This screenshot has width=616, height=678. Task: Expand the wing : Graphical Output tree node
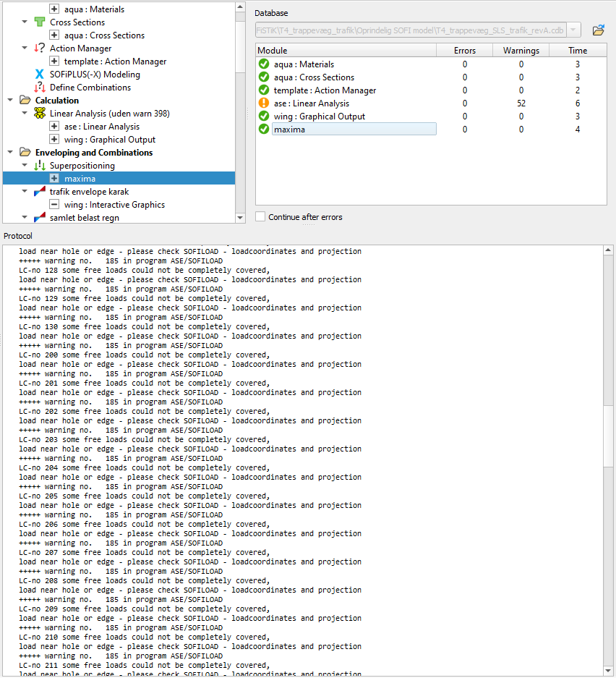coord(54,139)
